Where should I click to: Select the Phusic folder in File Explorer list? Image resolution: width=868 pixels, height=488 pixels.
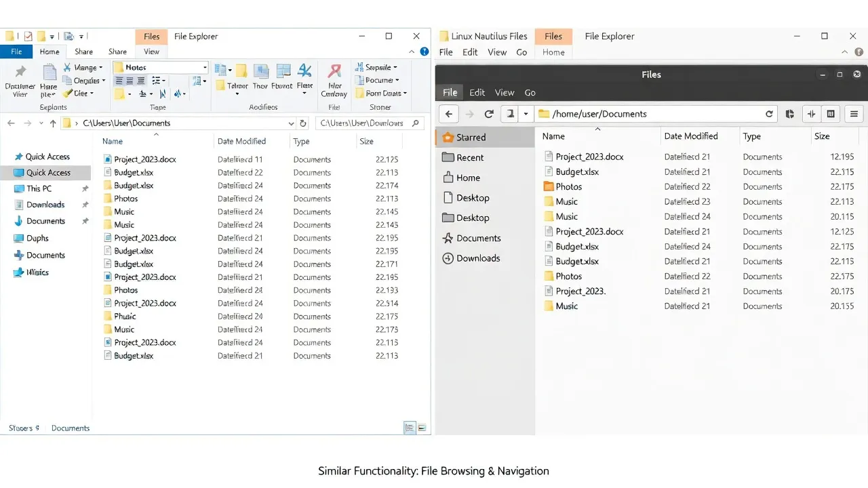pos(125,317)
